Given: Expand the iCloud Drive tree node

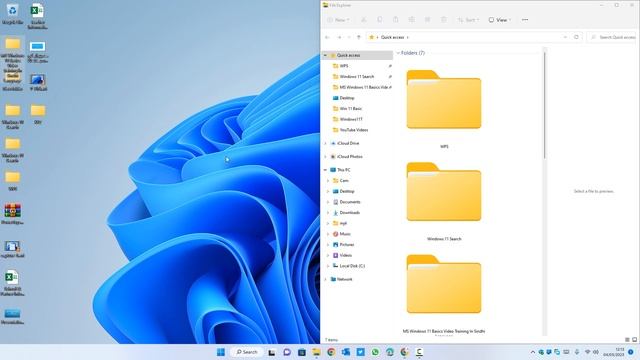Looking at the screenshot, I should pyautogui.click(x=325, y=143).
